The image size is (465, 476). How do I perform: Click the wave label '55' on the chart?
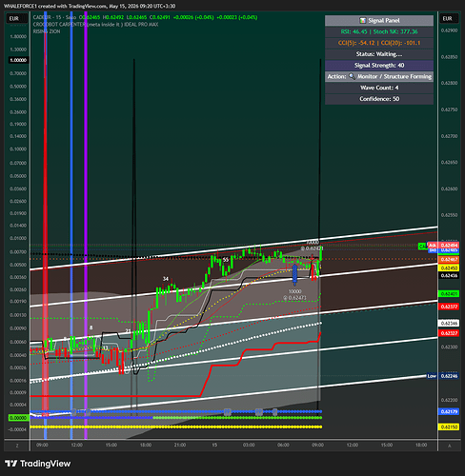point(226,260)
